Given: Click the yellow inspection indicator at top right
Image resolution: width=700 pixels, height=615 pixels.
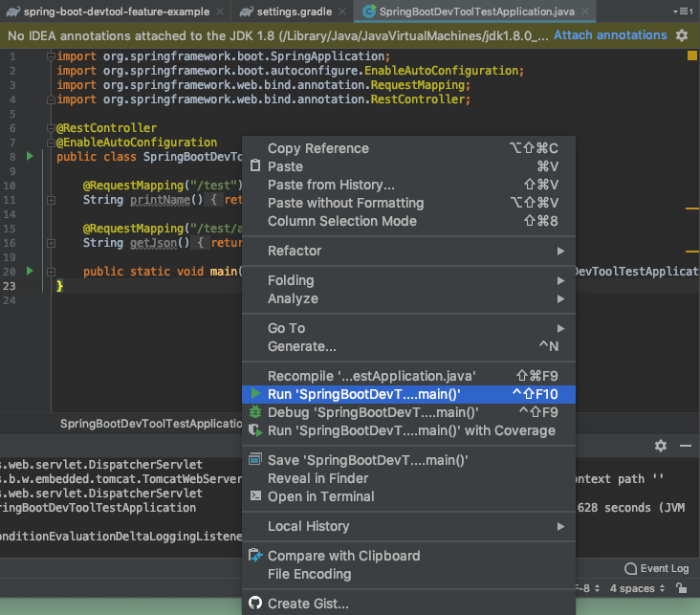Looking at the screenshot, I should pyautogui.click(x=691, y=55).
